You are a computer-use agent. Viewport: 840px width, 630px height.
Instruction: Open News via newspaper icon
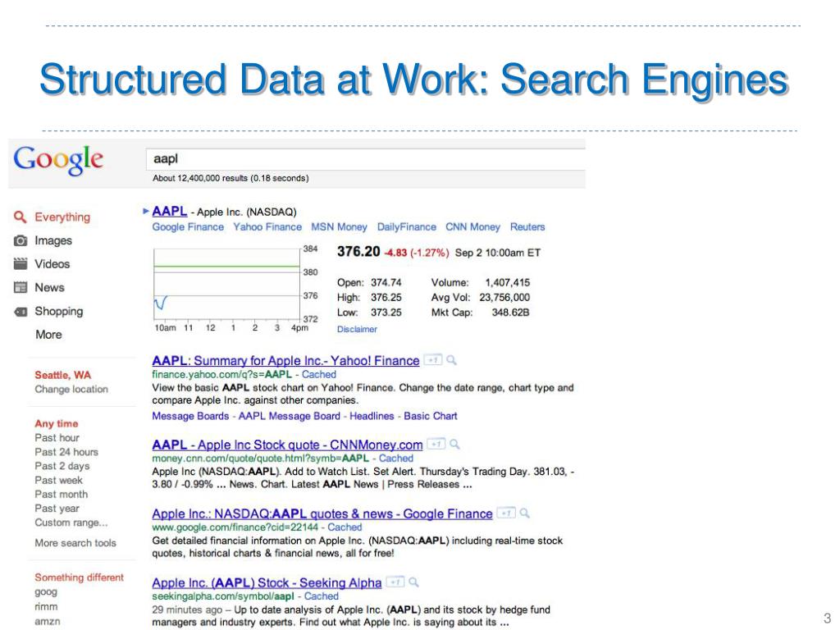21,287
